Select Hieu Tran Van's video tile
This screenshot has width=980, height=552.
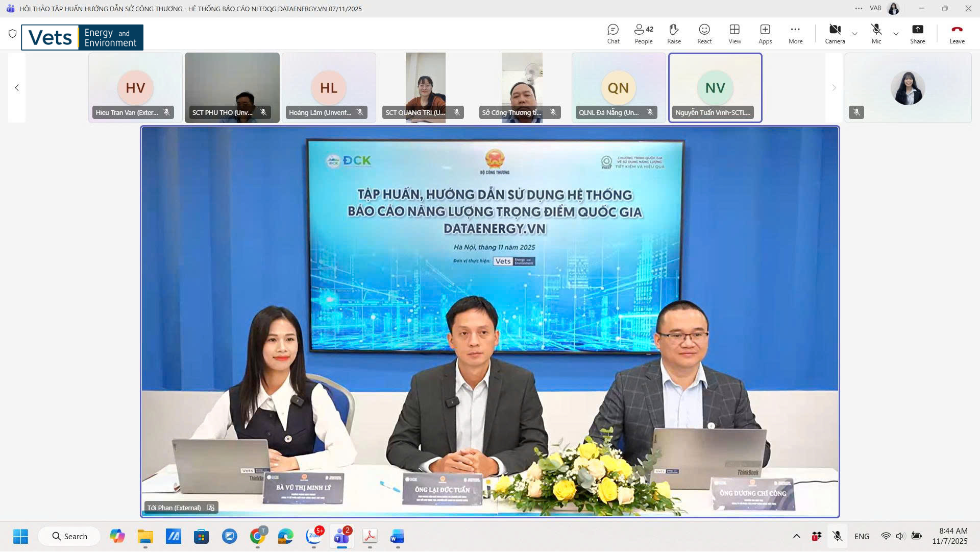(135, 87)
